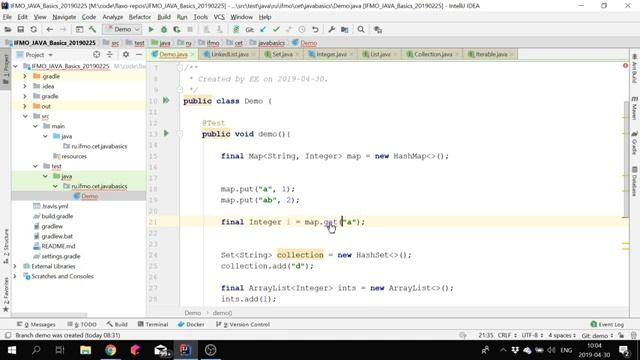Collapse all in the Project panel
The image size is (640, 360).
pos(109,54)
